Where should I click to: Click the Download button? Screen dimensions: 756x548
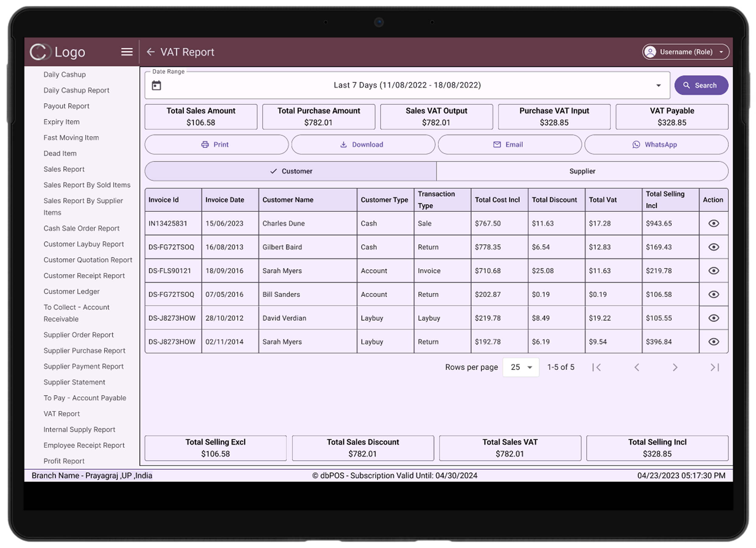pos(363,144)
